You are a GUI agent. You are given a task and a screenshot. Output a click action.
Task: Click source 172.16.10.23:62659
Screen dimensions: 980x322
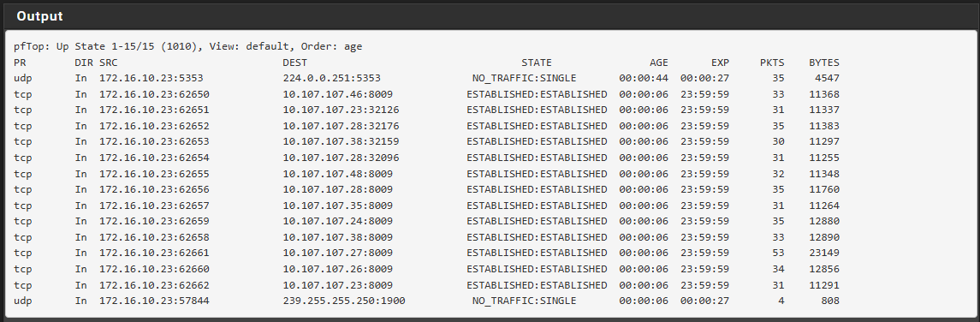(x=154, y=221)
